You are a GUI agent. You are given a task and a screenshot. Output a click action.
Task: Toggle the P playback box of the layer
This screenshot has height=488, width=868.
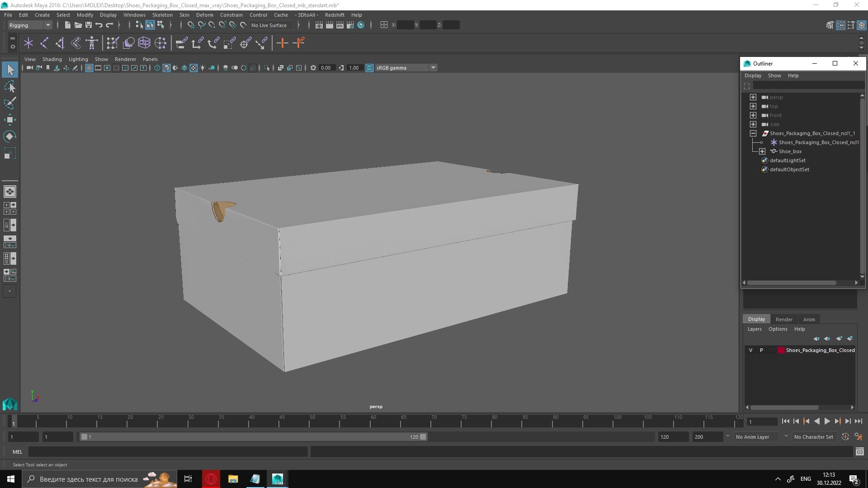point(761,350)
